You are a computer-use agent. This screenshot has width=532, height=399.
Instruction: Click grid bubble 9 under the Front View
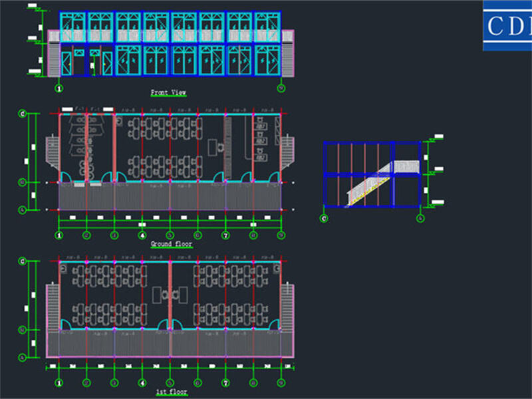click(x=281, y=88)
